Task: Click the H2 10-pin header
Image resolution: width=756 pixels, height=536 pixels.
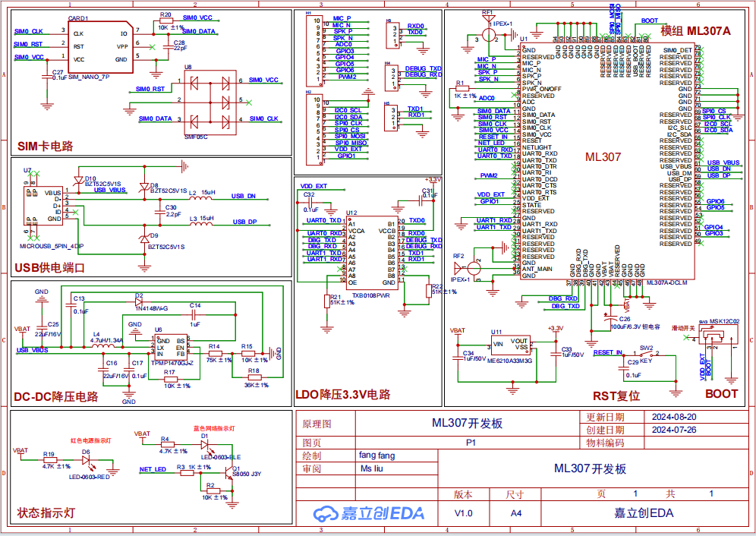Action: tap(314, 129)
